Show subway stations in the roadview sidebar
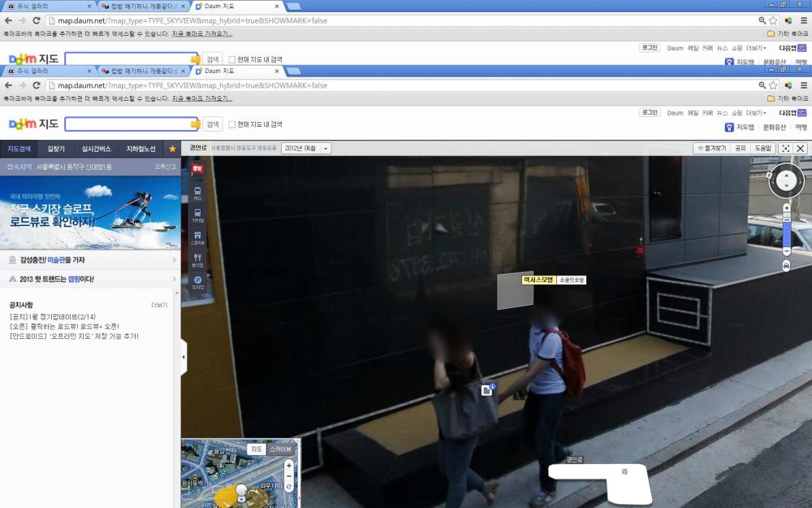This screenshot has height=508, width=812. tap(197, 215)
